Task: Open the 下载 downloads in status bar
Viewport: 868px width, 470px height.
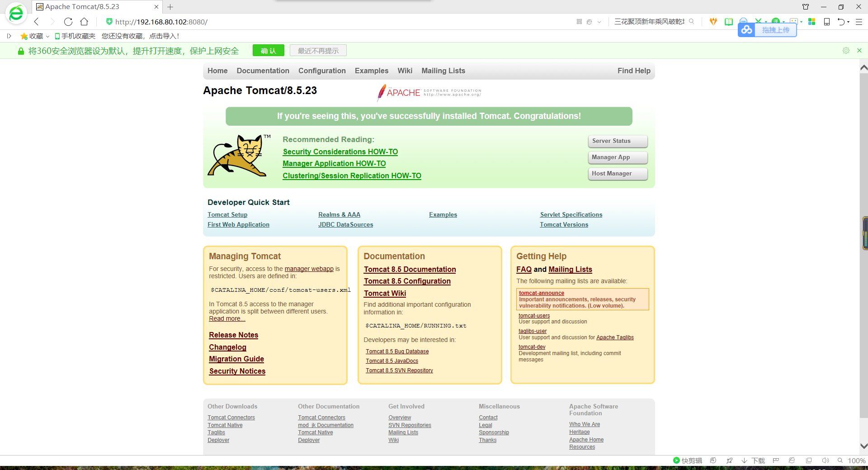Action: coord(753,461)
